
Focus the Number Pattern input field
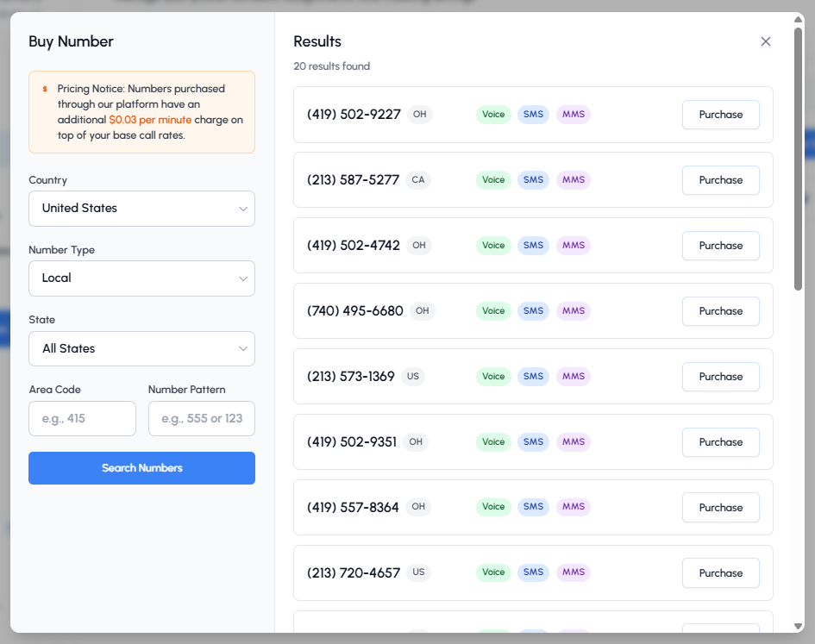tap(201, 419)
